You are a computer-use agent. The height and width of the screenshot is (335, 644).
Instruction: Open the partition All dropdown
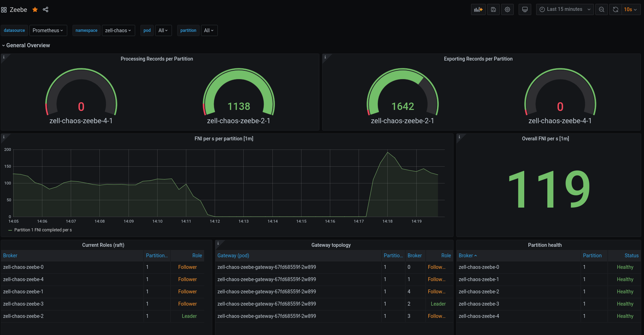(209, 30)
